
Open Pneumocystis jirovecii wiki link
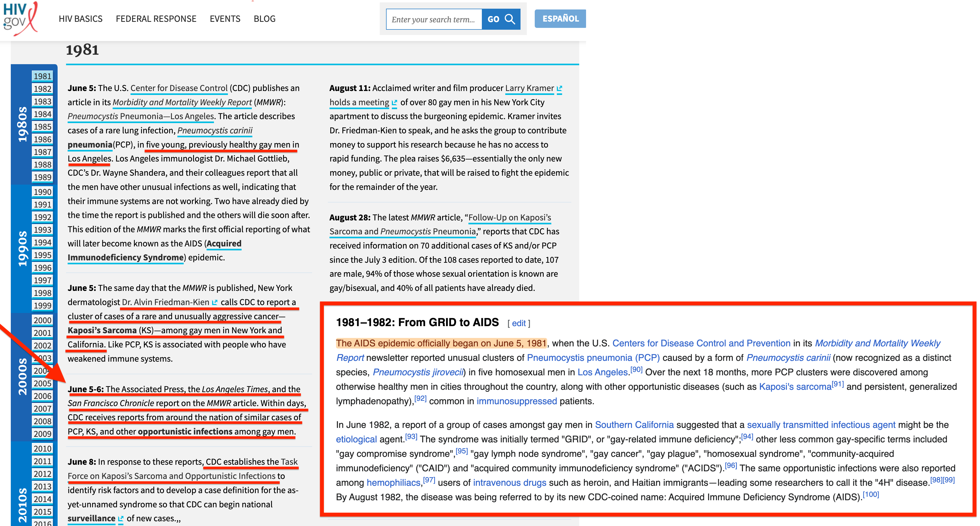pyautogui.click(x=418, y=372)
